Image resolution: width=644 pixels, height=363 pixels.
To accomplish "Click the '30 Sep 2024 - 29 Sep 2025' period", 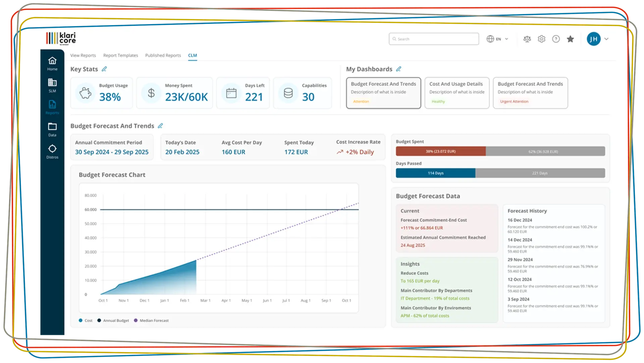I will pyautogui.click(x=112, y=152).
